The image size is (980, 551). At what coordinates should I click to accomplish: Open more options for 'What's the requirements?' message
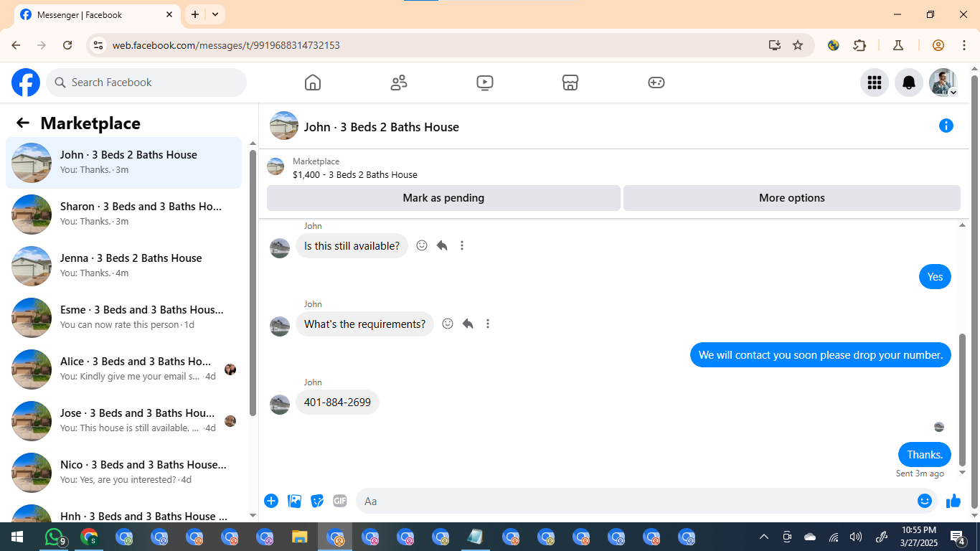[x=488, y=324]
